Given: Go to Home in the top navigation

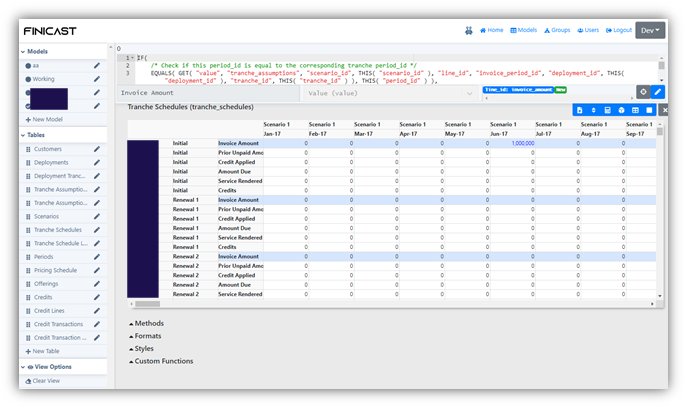Looking at the screenshot, I should click(x=491, y=30).
